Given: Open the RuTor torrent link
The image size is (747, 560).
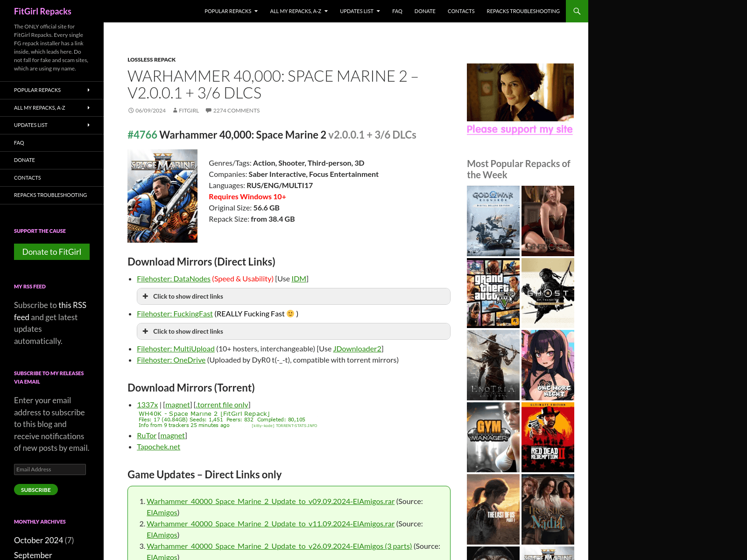Looking at the screenshot, I should [x=147, y=435].
